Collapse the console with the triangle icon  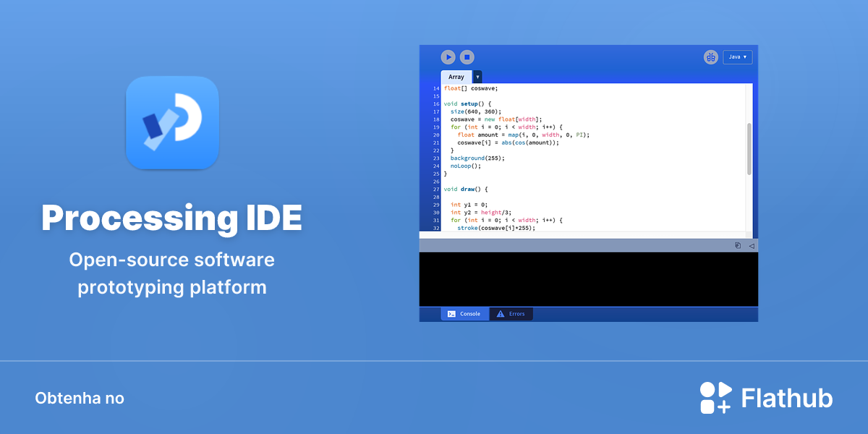point(752,245)
